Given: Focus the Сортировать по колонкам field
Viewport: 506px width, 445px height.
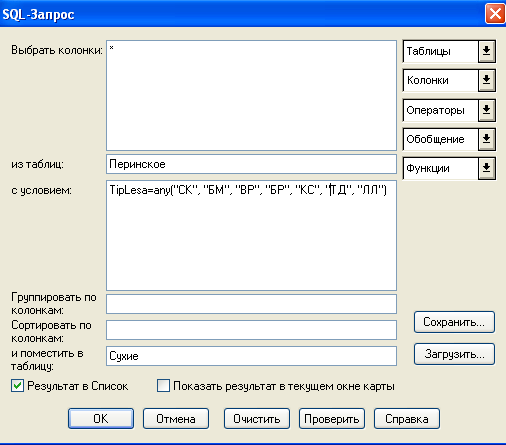Looking at the screenshot, I should 251,330.
